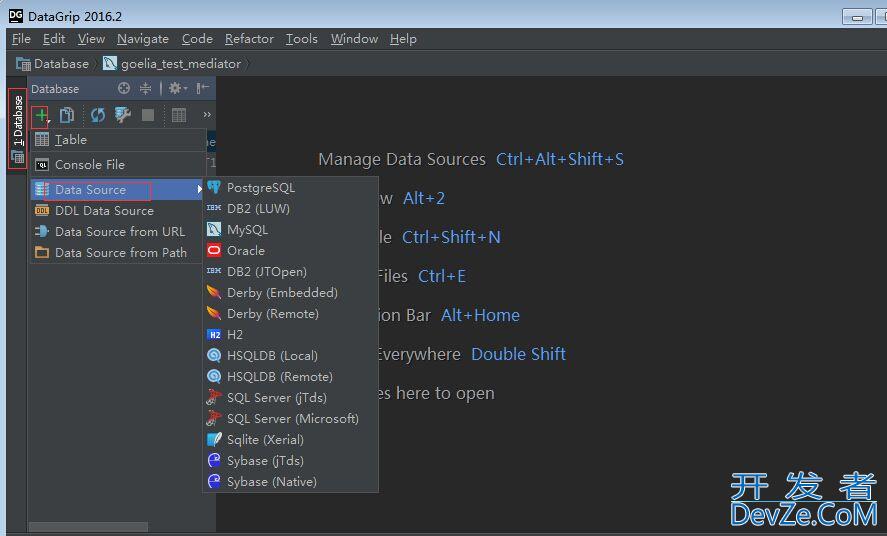Click the Synchronize refresh icon
Image resolution: width=887 pixels, height=536 pixels.
click(98, 115)
